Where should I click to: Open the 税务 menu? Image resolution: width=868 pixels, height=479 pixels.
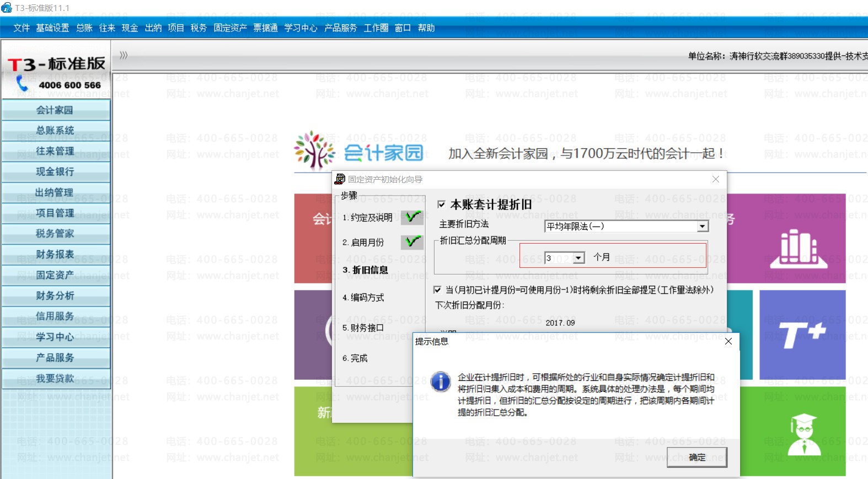pyautogui.click(x=199, y=28)
